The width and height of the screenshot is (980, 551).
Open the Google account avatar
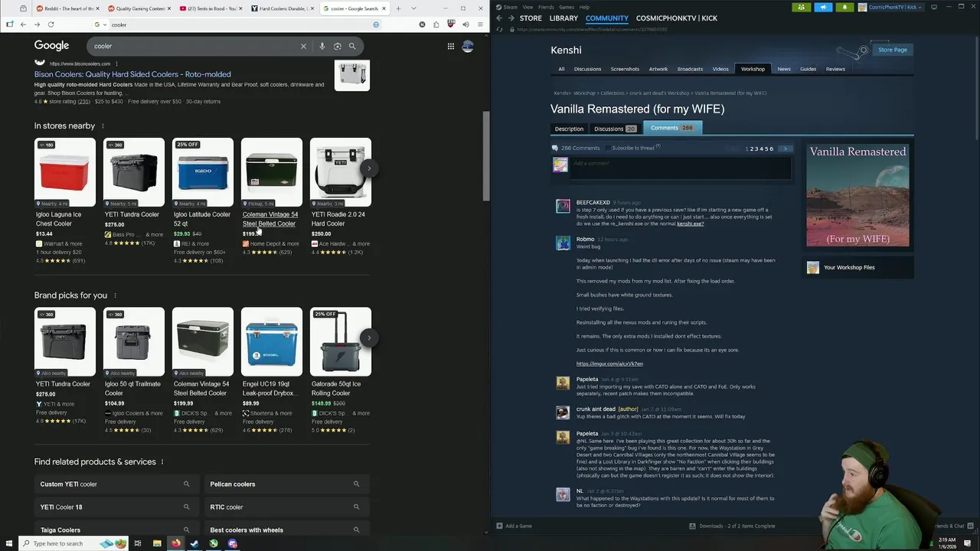tap(468, 46)
